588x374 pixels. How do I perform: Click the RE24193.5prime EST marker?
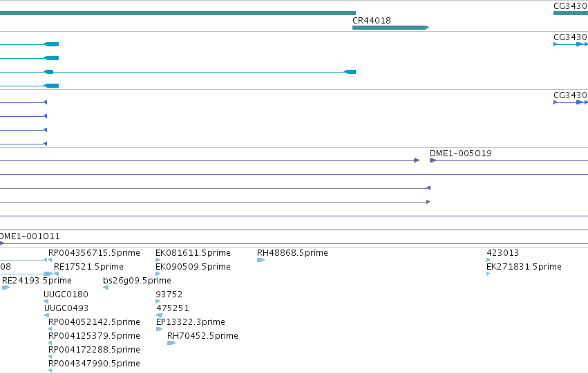click(x=6, y=288)
